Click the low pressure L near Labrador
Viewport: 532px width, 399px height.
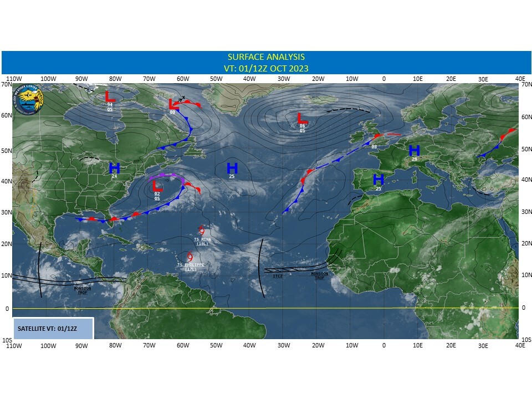point(173,104)
